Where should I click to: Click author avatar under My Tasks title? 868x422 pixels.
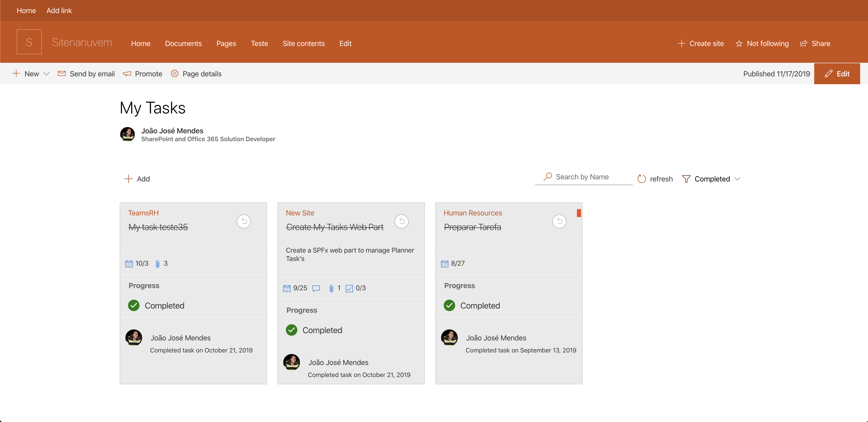[128, 134]
